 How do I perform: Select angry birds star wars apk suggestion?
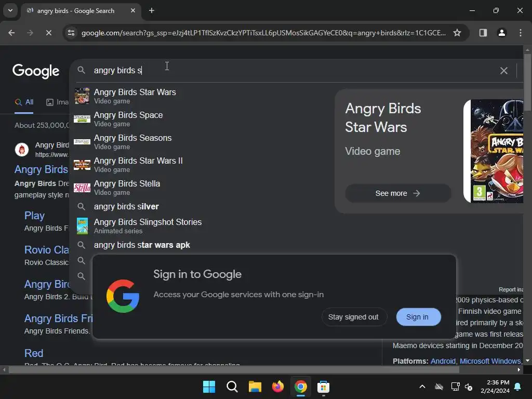point(200,245)
